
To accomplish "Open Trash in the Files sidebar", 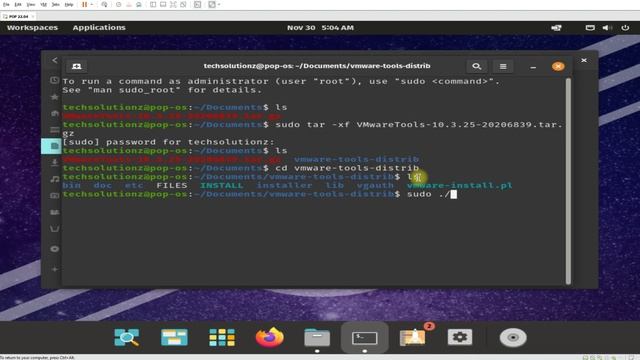I will click(x=54, y=229).
